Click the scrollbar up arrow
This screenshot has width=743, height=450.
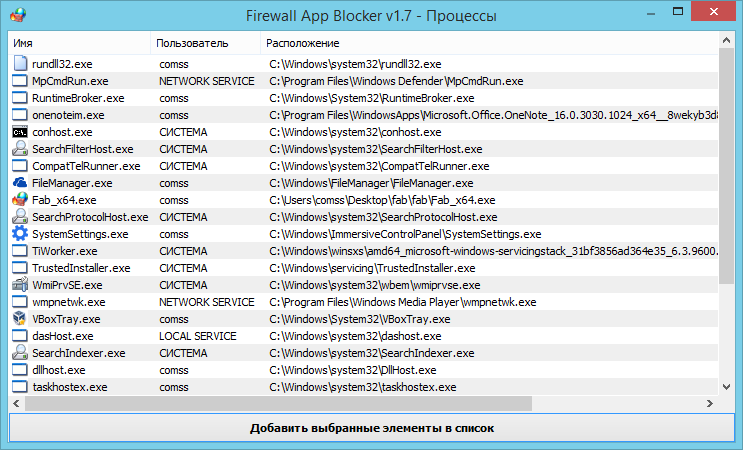point(727,42)
